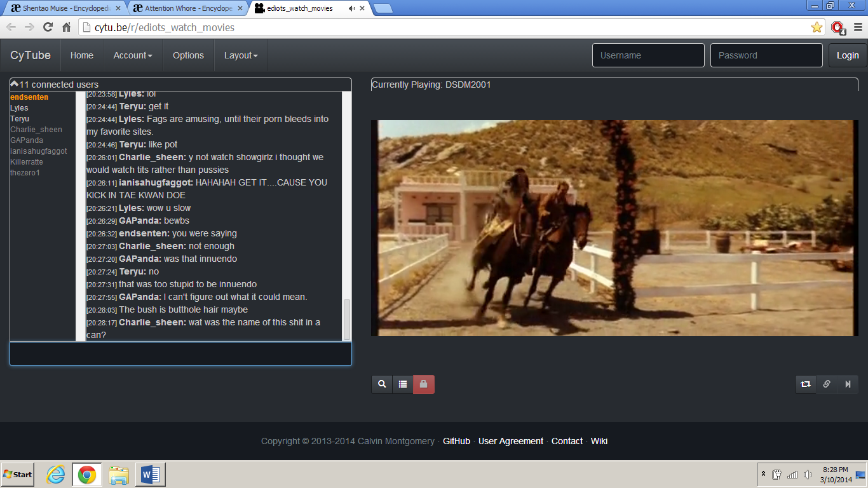Viewport: 868px width, 488px height.
Task: Click the red lock icon button
Action: [424, 384]
